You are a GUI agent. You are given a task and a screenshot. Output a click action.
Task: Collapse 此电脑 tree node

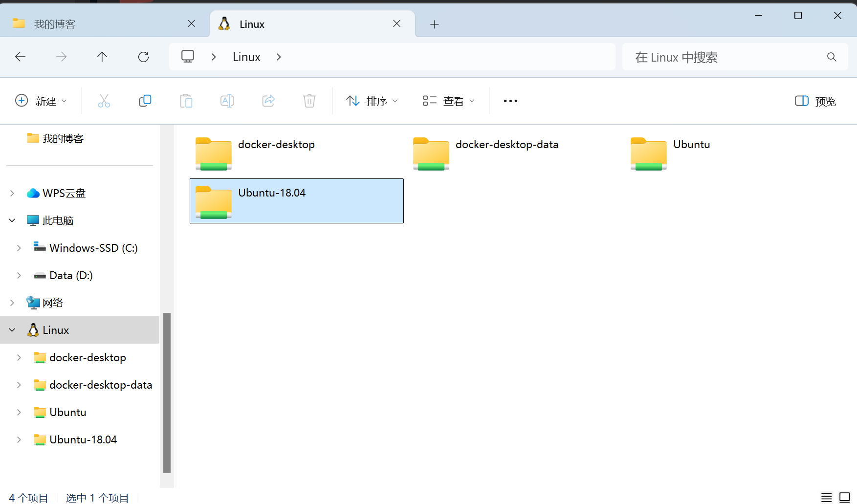pos(12,220)
